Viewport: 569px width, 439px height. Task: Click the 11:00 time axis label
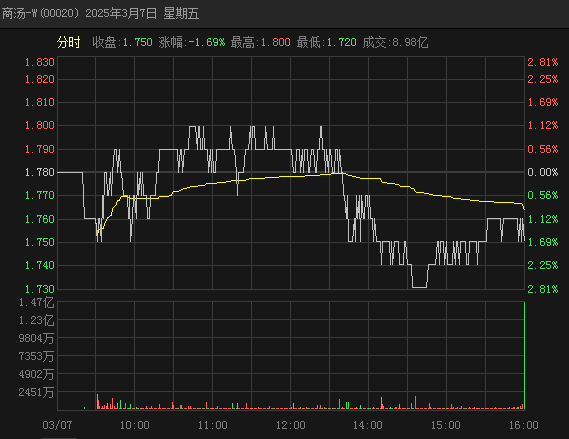click(213, 425)
